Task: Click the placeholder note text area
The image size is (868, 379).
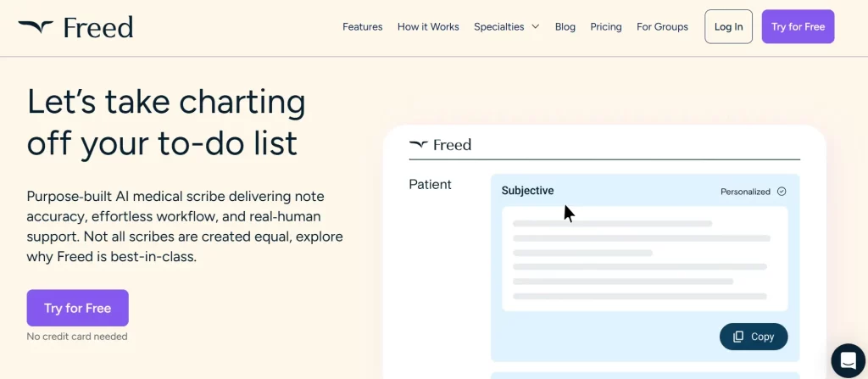Action: click(644, 259)
